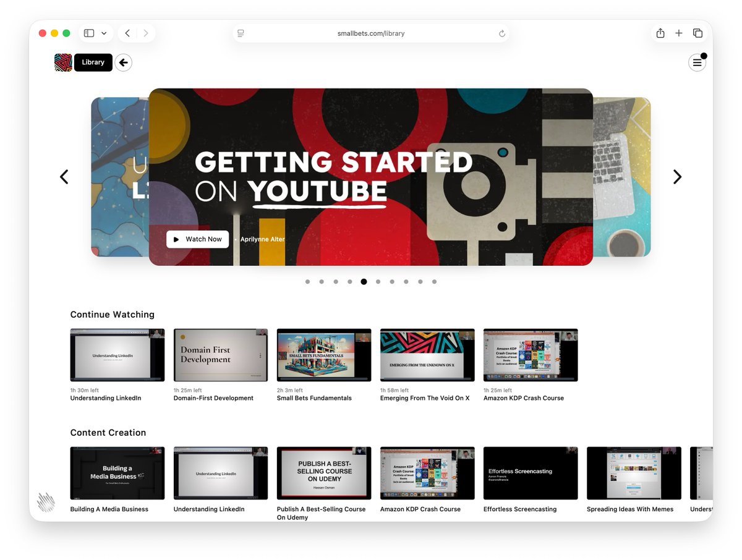Click the reader page icon in address bar

[x=241, y=33]
